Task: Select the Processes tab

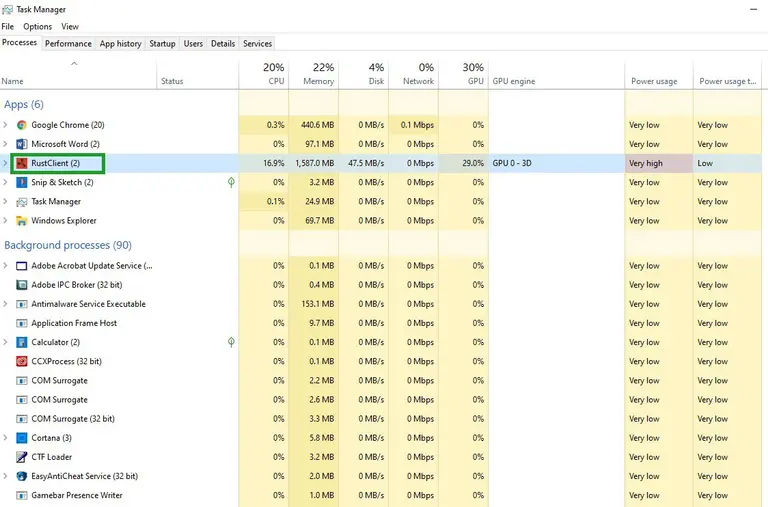Action: tap(20, 43)
